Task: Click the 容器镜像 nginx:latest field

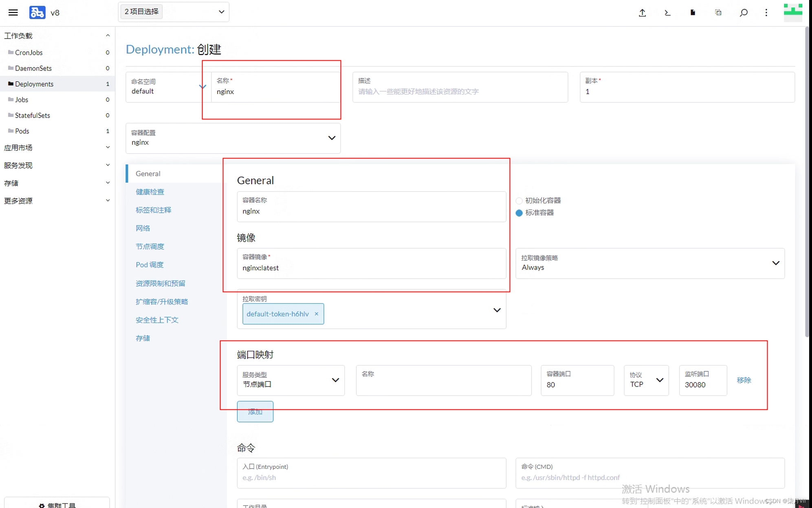Action: (372, 263)
